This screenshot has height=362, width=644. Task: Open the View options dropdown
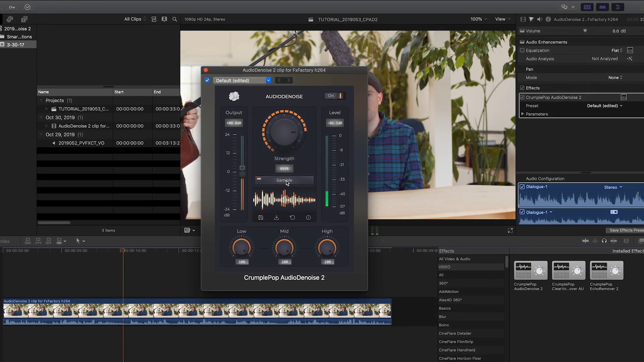(503, 19)
